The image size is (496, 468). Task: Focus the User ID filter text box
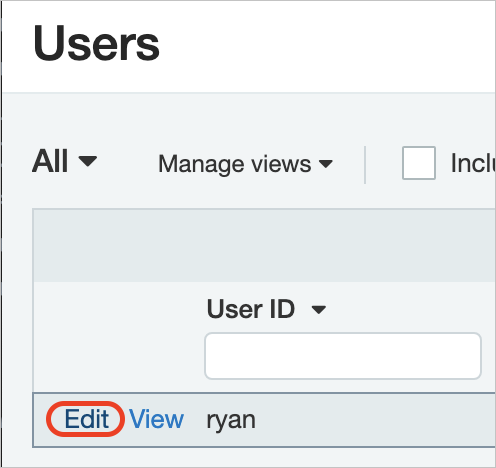coord(343,356)
